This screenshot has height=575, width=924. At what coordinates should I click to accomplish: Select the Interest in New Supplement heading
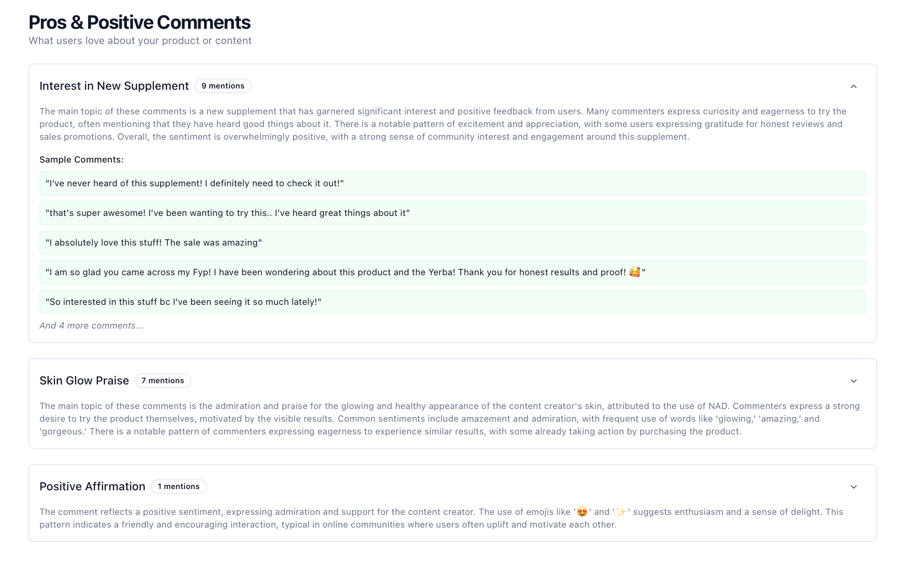114,86
